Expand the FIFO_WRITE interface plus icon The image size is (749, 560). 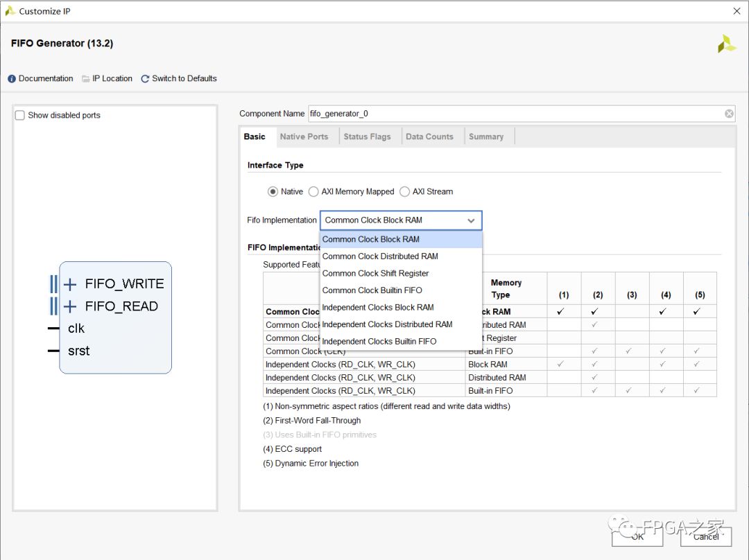[x=70, y=285]
